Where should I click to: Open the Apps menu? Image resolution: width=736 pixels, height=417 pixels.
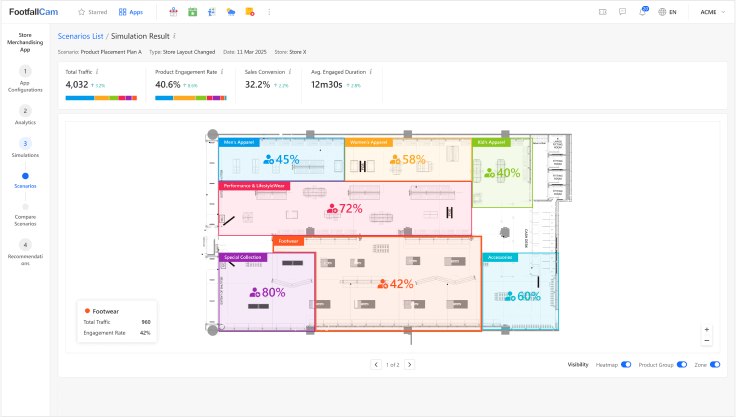(130, 12)
